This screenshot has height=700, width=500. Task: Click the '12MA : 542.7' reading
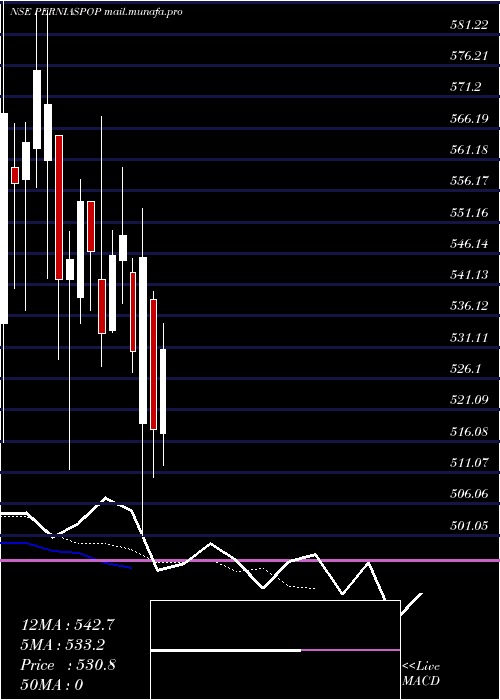point(68,625)
